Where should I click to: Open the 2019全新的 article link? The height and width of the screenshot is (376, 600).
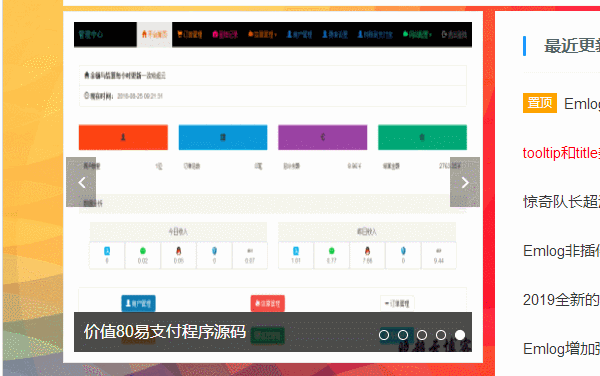[561, 300]
